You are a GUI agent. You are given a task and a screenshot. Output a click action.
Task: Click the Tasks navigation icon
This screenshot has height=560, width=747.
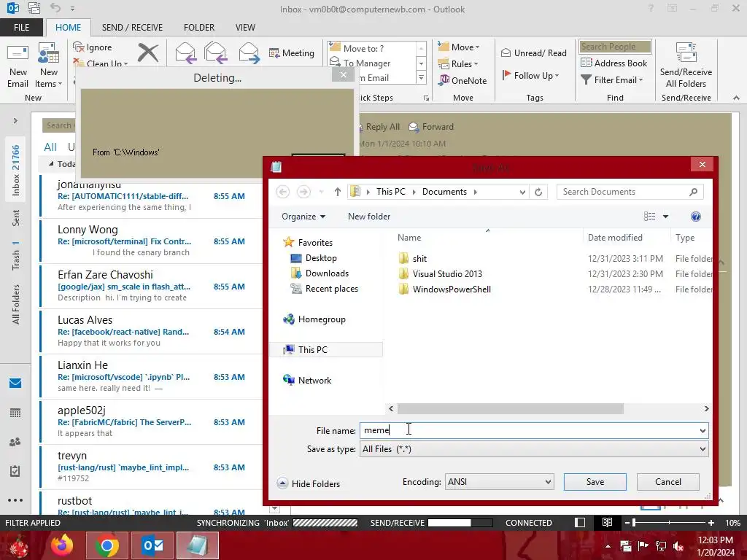(x=15, y=471)
